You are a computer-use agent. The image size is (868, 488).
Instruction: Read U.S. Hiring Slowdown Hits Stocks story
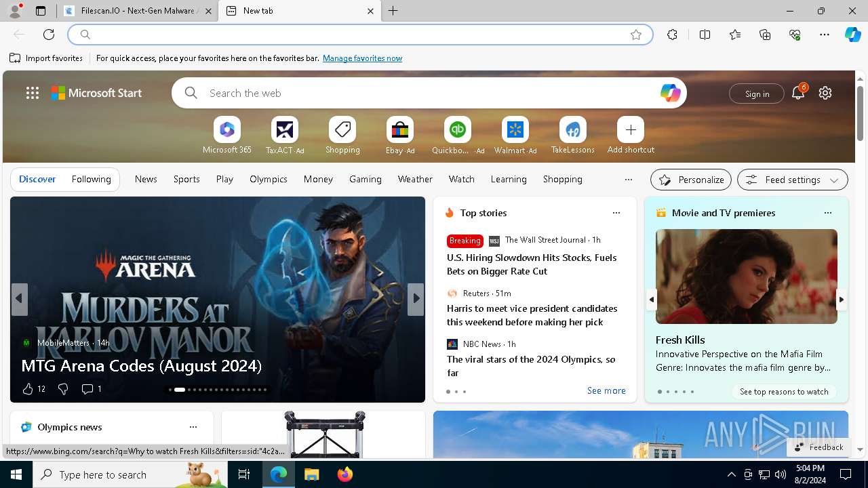pyautogui.click(x=532, y=264)
